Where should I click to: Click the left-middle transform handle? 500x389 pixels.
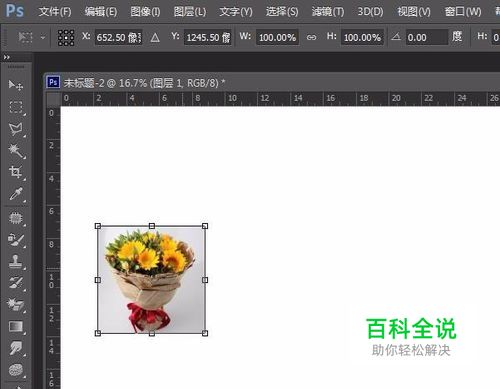tap(98, 280)
